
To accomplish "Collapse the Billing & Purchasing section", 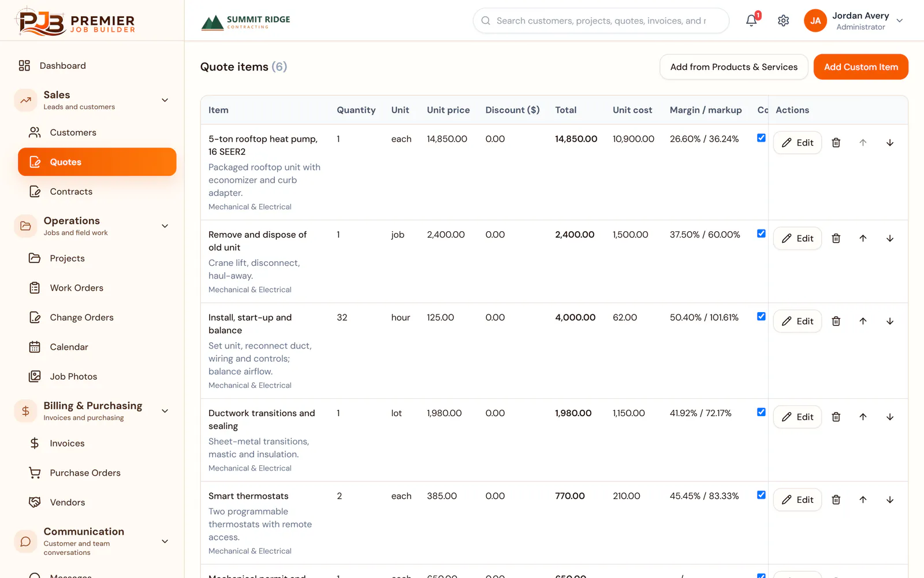I will (165, 411).
